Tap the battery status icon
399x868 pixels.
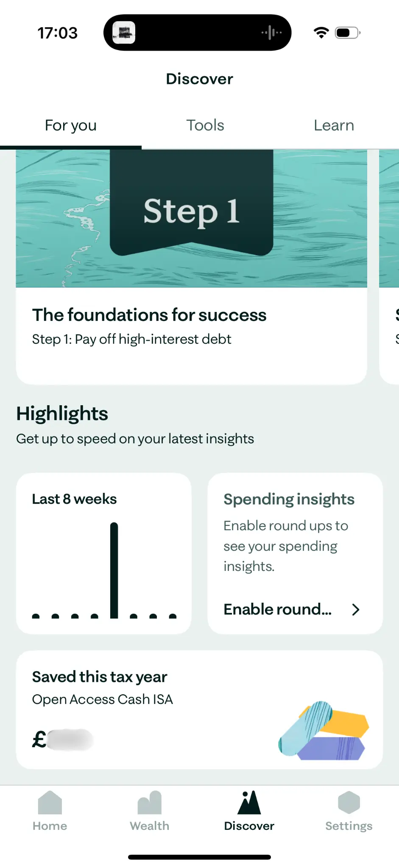pyautogui.click(x=347, y=33)
